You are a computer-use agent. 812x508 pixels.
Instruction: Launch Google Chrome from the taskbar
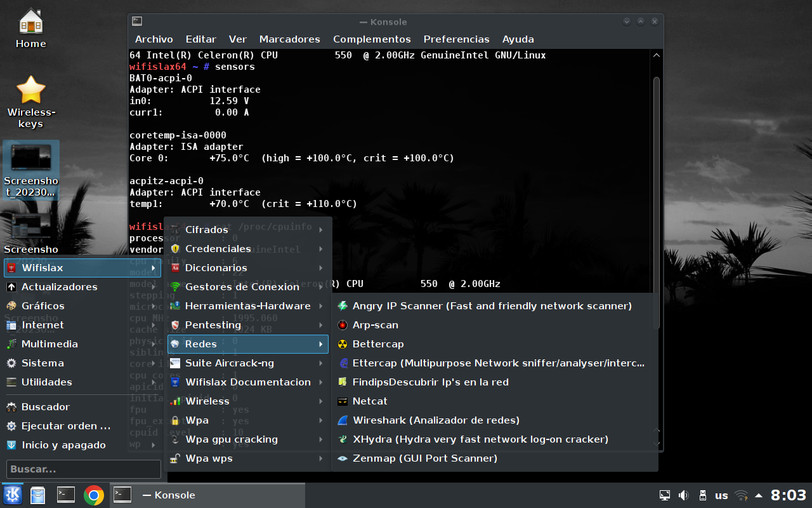(x=94, y=495)
